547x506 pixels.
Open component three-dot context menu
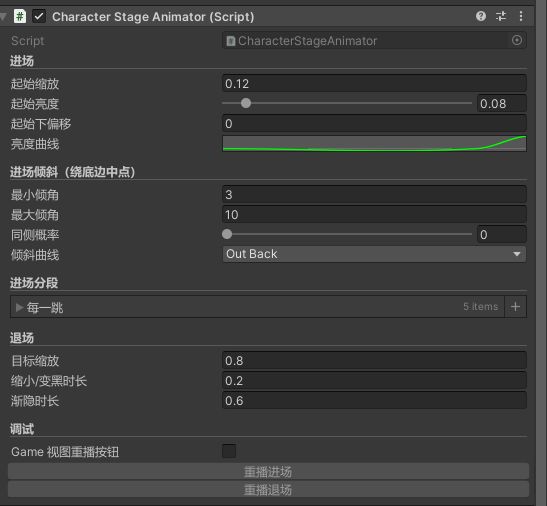tap(521, 16)
